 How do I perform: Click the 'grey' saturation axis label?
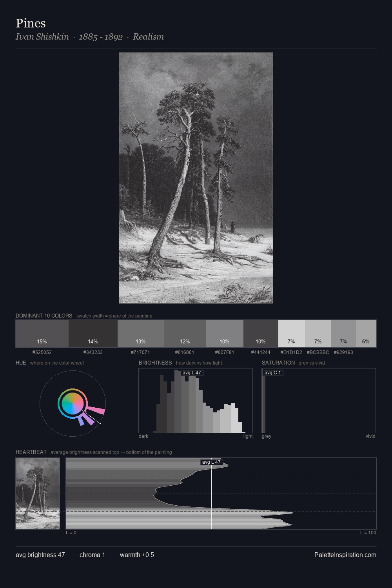click(267, 436)
